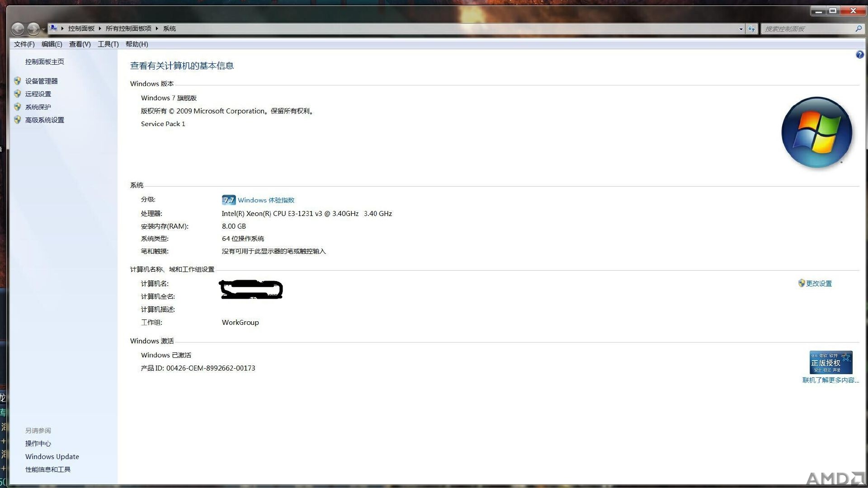Click shield icon beside 设备管理器
Viewport: 868px width, 488px height.
click(17, 81)
